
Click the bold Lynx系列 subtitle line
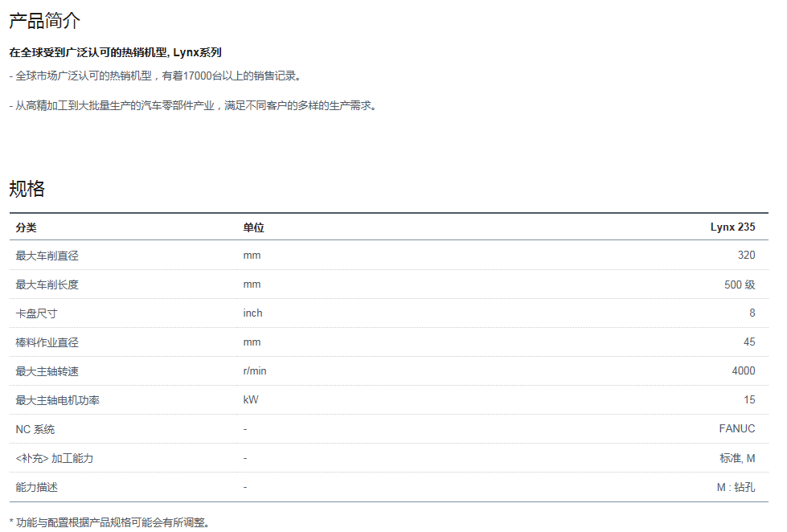click(x=116, y=52)
